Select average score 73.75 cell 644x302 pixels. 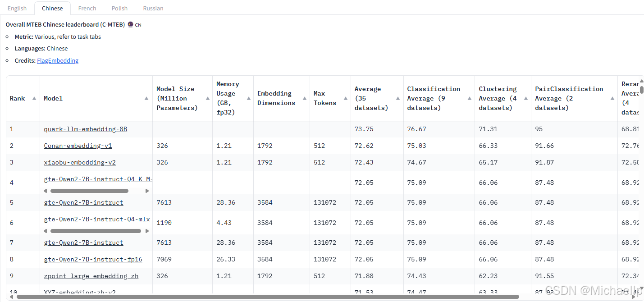tap(377, 129)
